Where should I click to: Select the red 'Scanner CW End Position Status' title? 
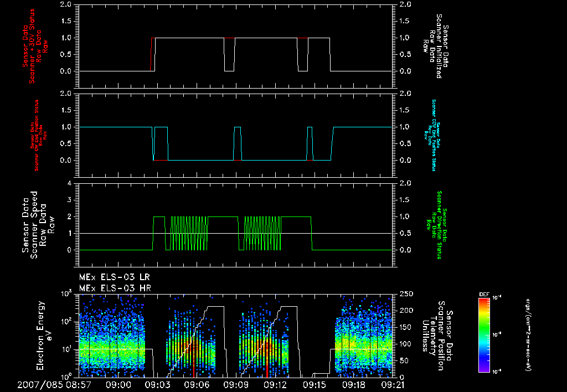(37, 135)
